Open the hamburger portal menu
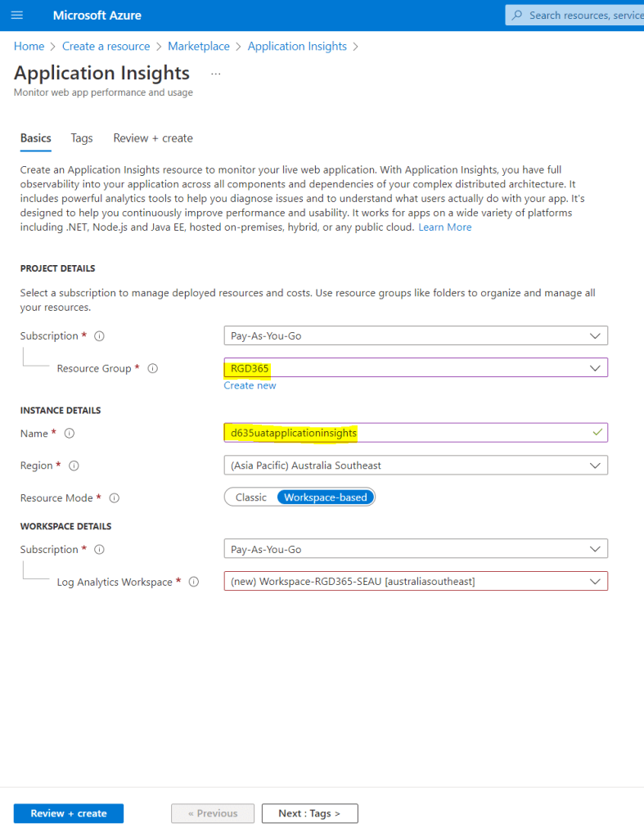This screenshot has width=644, height=837. click(17, 16)
